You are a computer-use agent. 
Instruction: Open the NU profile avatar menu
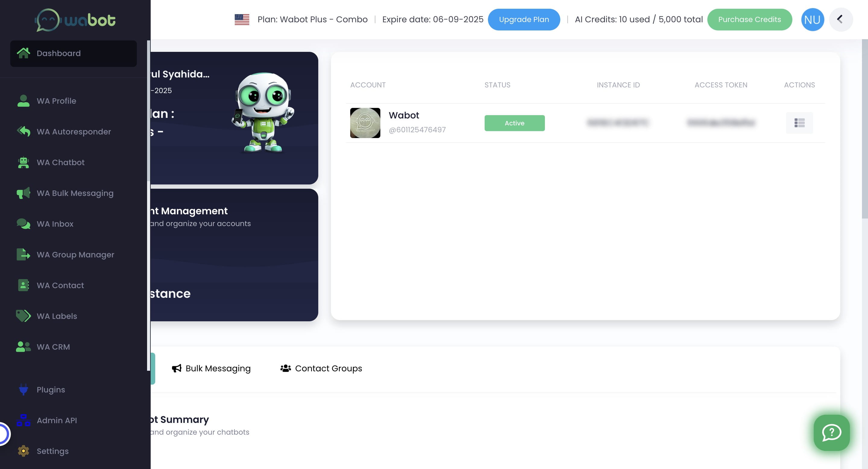813,19
